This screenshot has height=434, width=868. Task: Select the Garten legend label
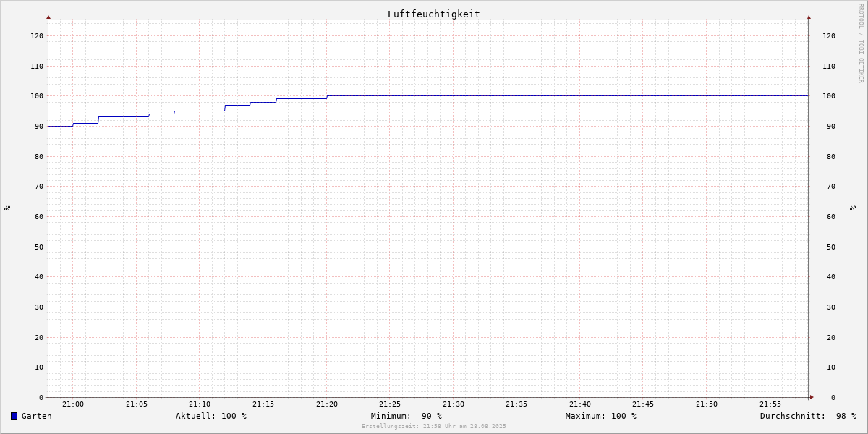click(37, 416)
